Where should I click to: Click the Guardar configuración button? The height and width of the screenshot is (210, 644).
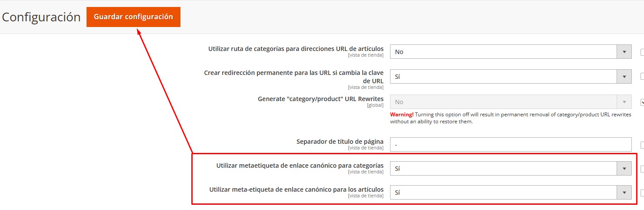tap(133, 17)
